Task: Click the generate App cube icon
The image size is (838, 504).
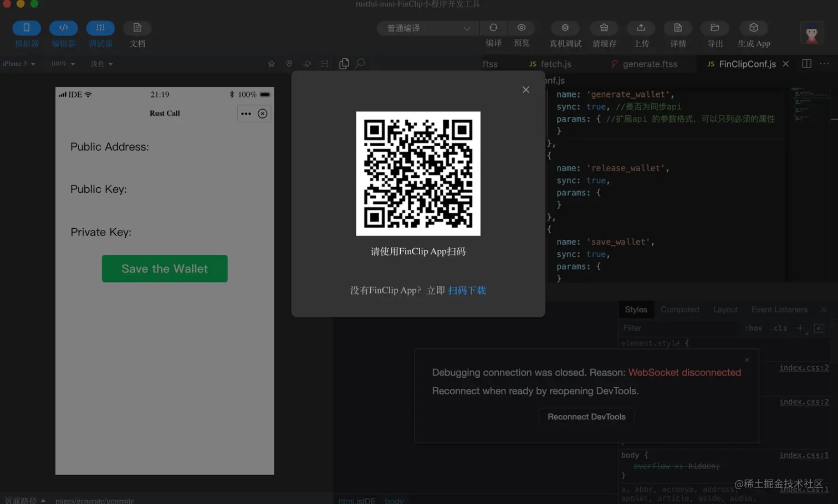Action: [x=754, y=28]
